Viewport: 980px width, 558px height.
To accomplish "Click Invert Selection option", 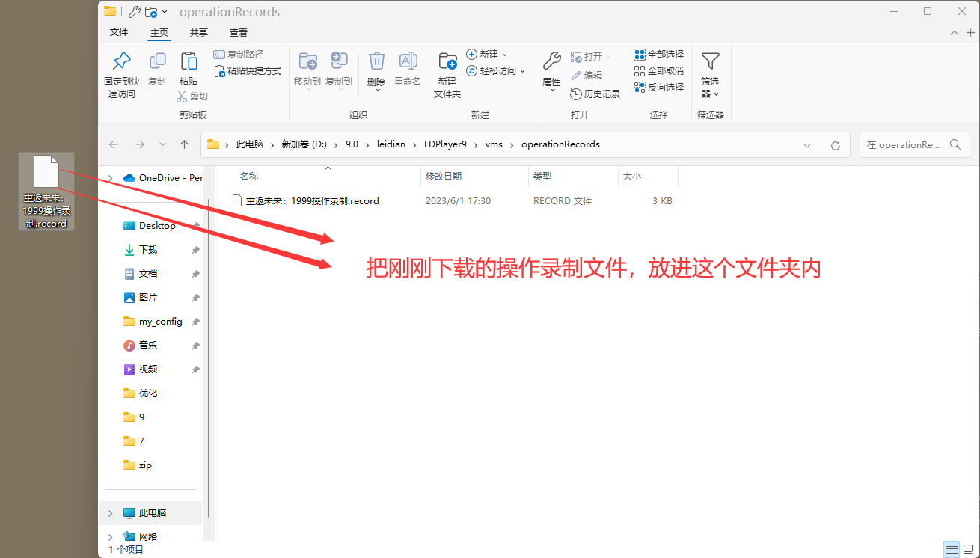I will pyautogui.click(x=658, y=88).
